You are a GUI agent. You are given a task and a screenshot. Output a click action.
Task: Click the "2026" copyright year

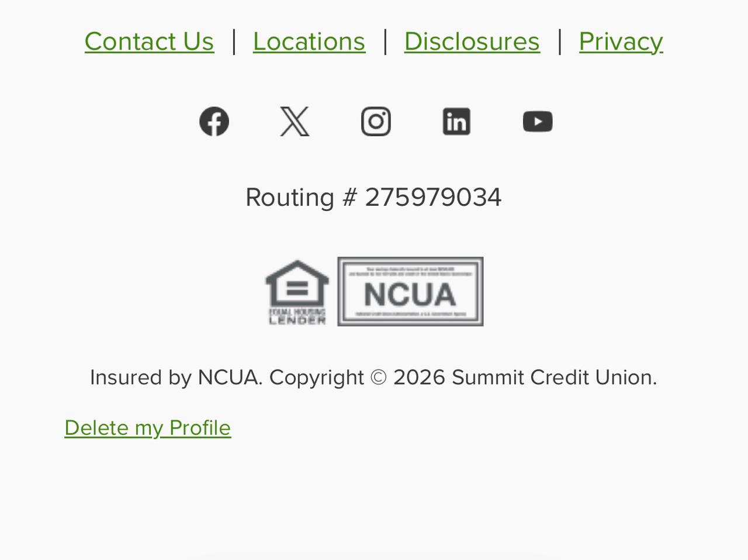tap(419, 378)
